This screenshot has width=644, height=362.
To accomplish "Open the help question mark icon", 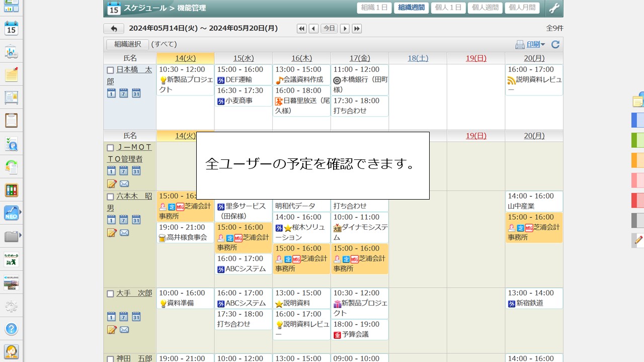I will tap(11, 329).
